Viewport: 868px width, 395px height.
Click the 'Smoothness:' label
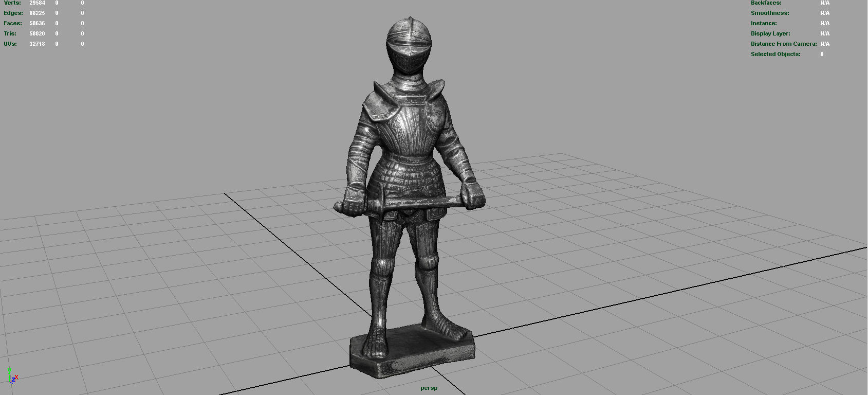tap(770, 13)
